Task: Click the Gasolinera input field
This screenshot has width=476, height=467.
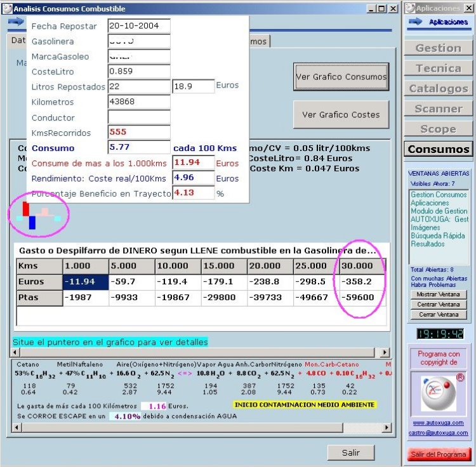Action: point(139,41)
